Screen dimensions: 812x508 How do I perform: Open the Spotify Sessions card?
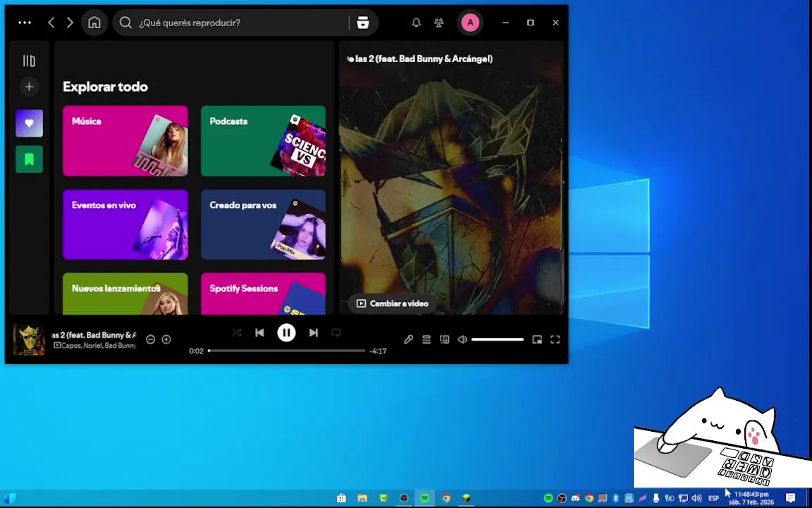[x=263, y=294]
